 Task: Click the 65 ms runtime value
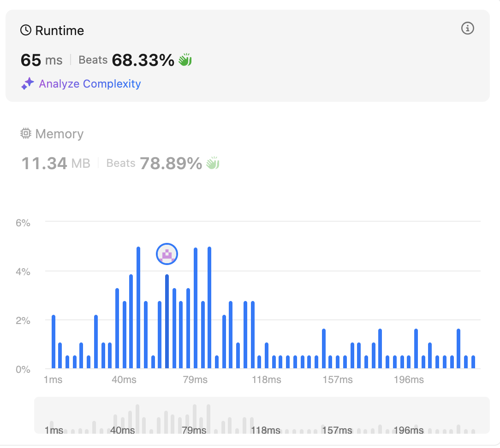point(42,60)
